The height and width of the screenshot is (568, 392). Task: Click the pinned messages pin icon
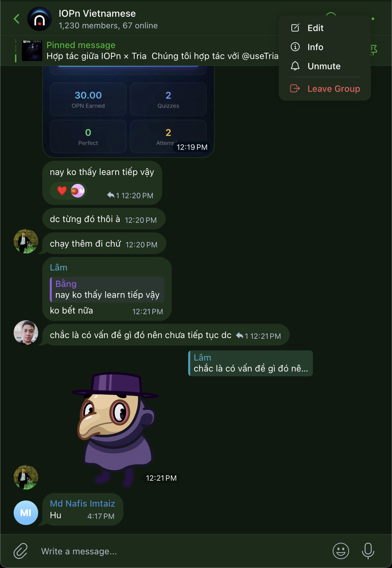coord(374,50)
